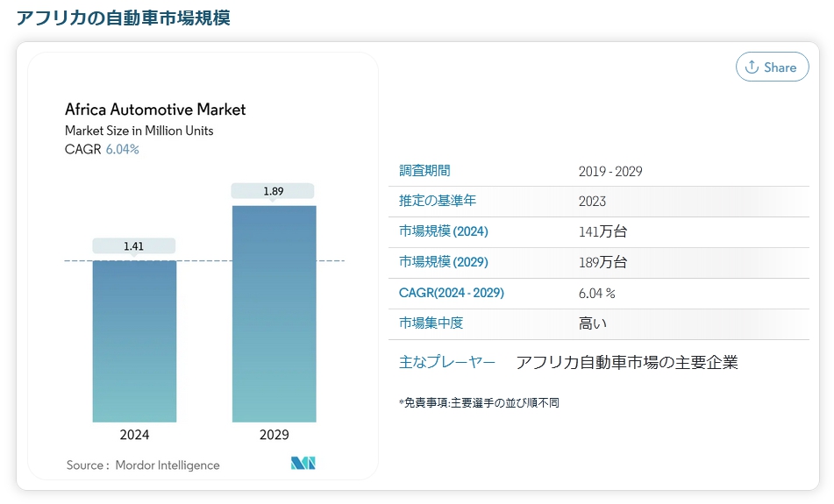834x504 pixels.
Task: Click the 1.89 value label
Action: 273,191
